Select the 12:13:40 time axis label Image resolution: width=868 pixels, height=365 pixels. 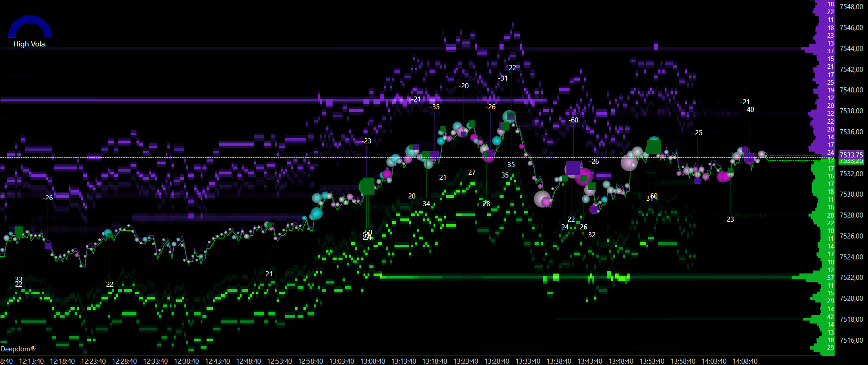(x=31, y=361)
